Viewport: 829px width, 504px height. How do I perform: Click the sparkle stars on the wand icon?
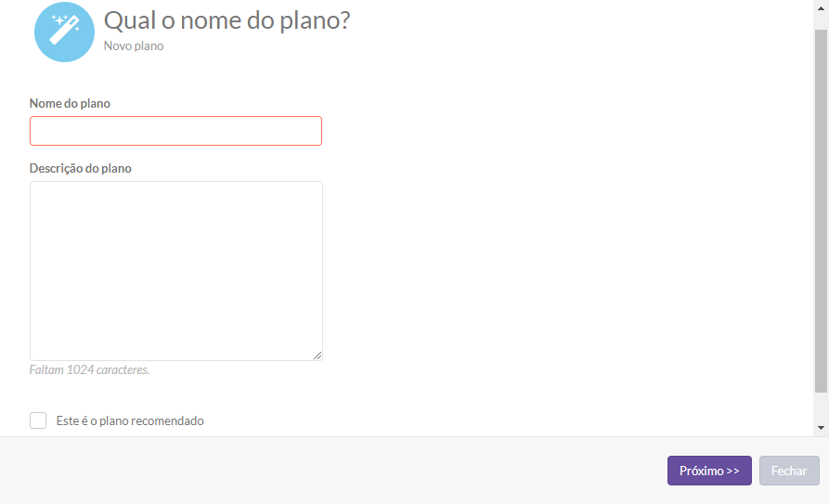pyautogui.click(x=61, y=21)
